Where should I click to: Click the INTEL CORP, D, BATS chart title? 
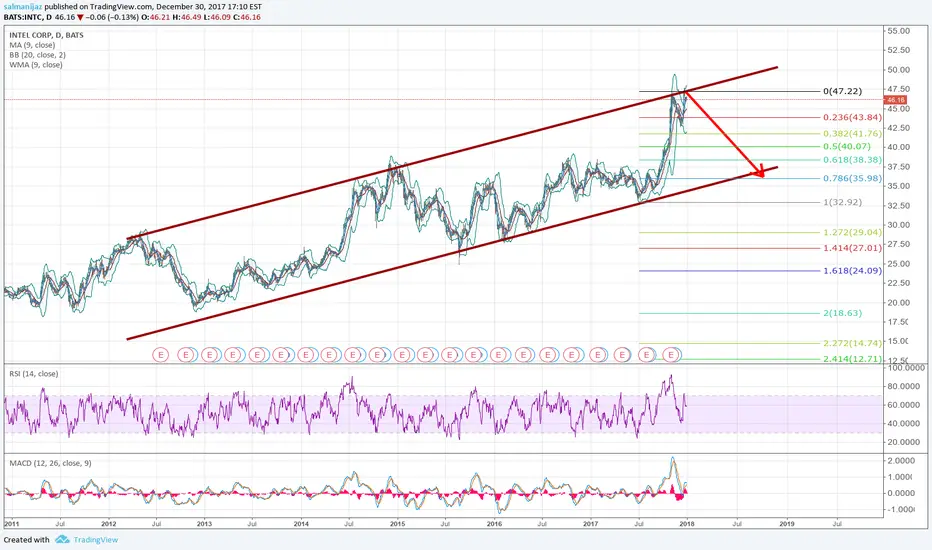tap(46, 35)
